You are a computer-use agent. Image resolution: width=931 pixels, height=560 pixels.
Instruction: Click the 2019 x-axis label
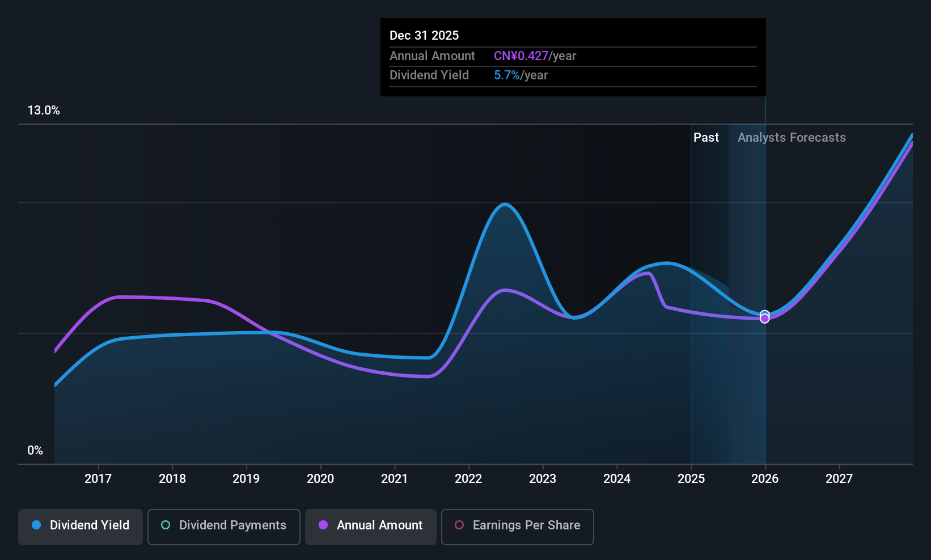[x=246, y=479]
